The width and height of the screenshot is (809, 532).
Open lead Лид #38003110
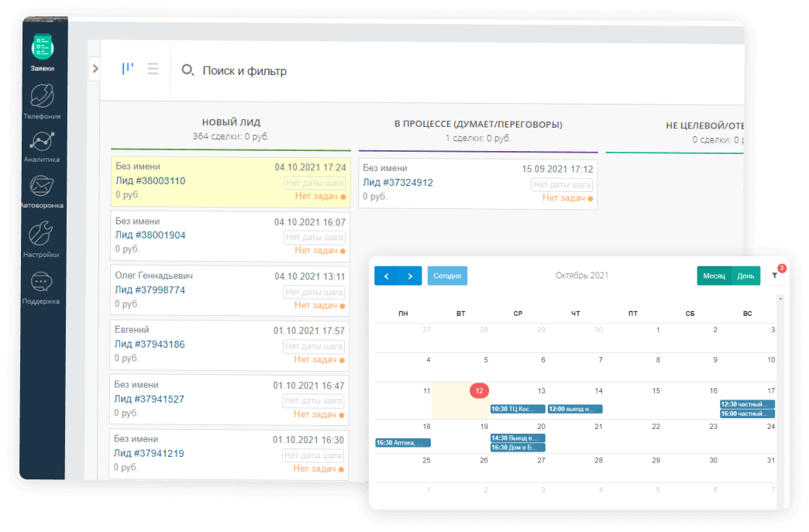click(x=150, y=181)
